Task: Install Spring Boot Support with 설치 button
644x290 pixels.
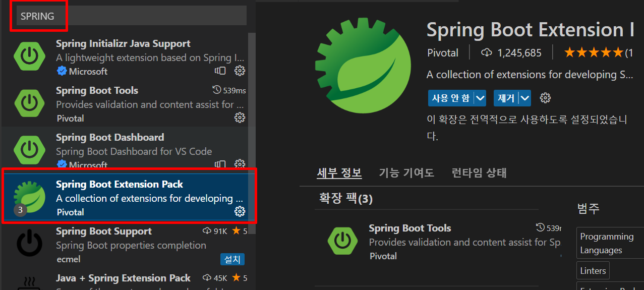Action: point(232,259)
